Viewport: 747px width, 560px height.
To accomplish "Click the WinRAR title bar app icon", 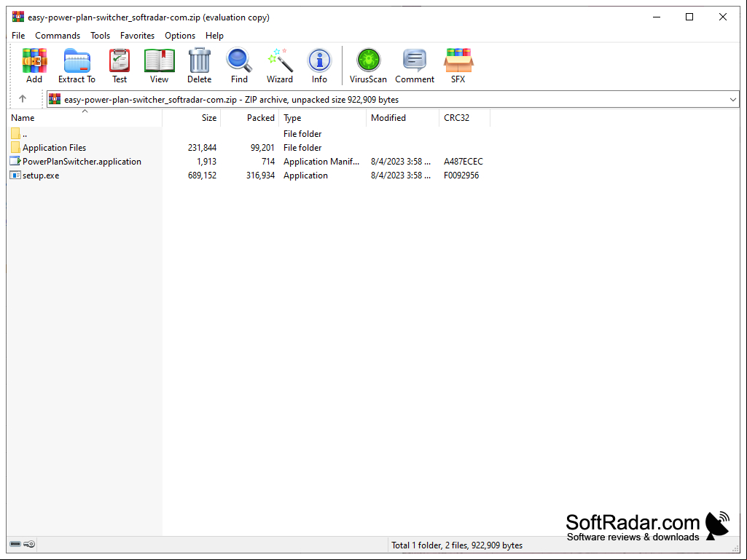I will click(x=18, y=17).
